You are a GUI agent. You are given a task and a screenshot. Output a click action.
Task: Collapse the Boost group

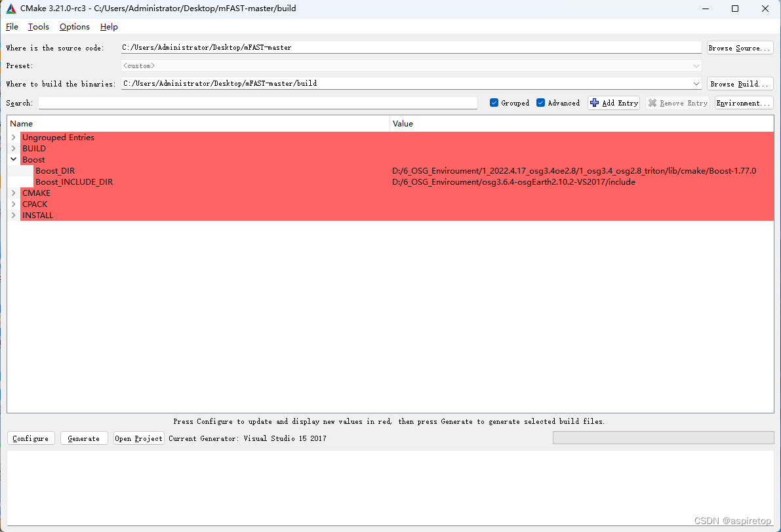[14, 159]
